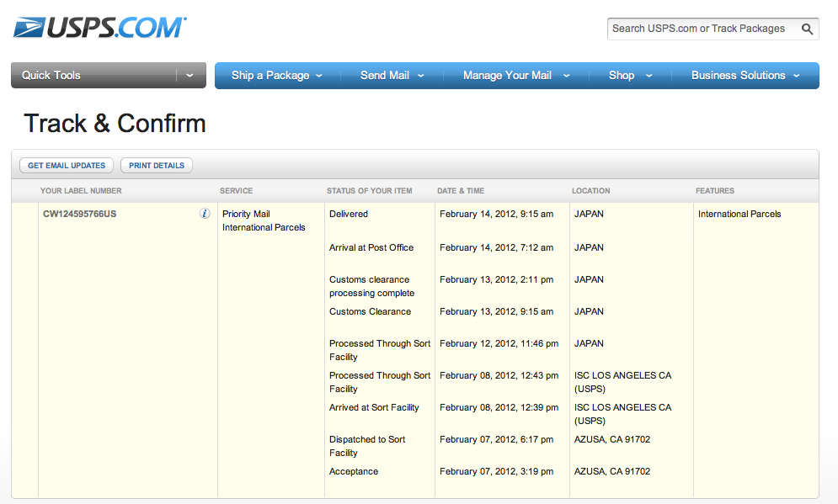Click the Print Details button

(x=157, y=166)
